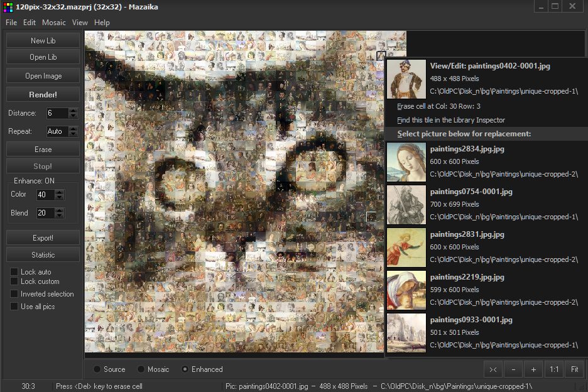
Task: Click Export! to save the mosaic
Action: 43,237
